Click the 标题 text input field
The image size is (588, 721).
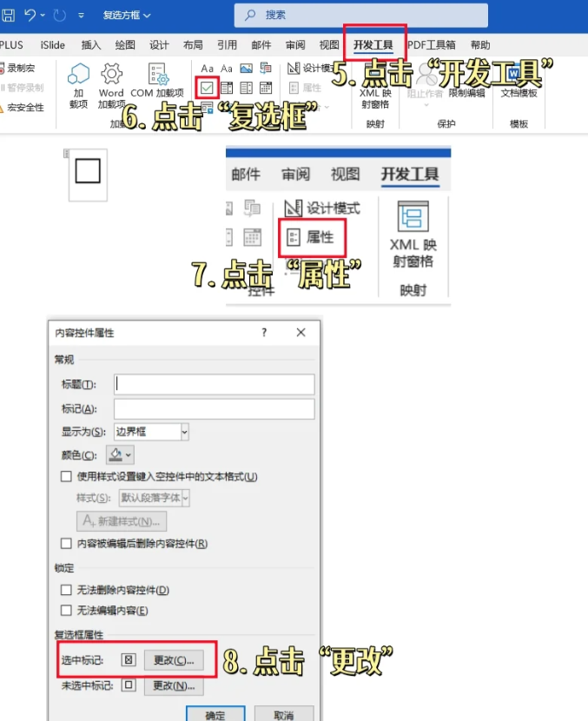214,384
